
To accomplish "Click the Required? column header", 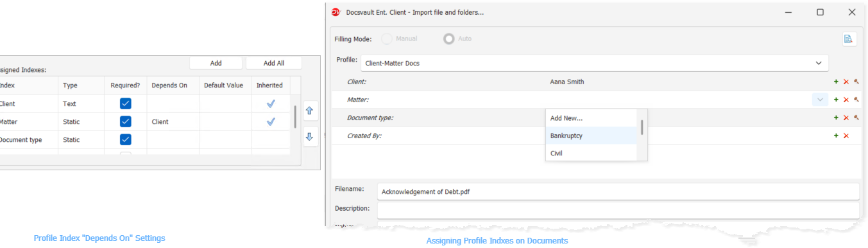I will click(x=125, y=85).
